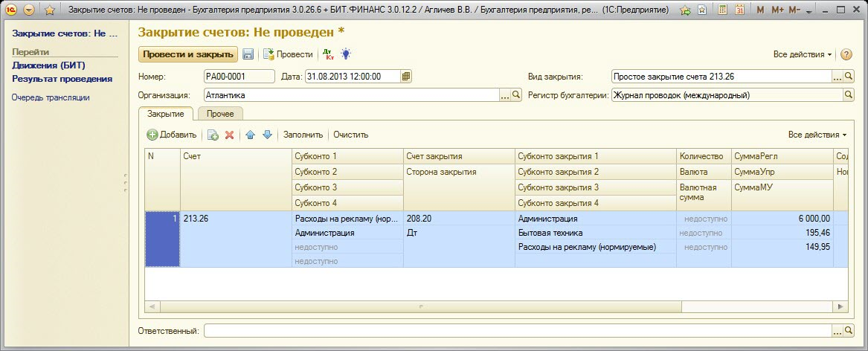Click the copy row icon in table toolbar
This screenshot has width=868, height=351.
tap(213, 135)
